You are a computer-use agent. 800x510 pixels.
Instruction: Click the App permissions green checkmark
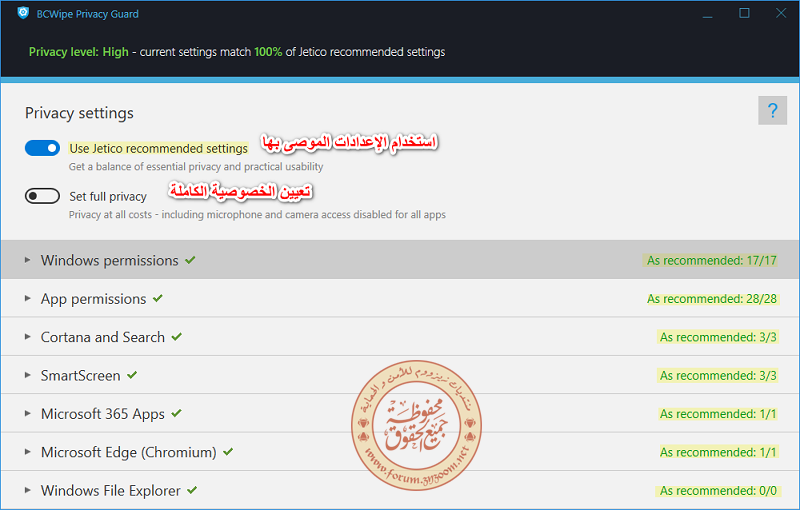point(158,298)
